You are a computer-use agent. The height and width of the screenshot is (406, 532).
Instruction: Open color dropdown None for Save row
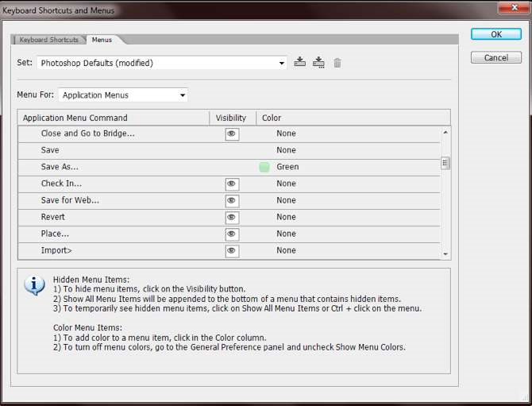pyautogui.click(x=286, y=150)
